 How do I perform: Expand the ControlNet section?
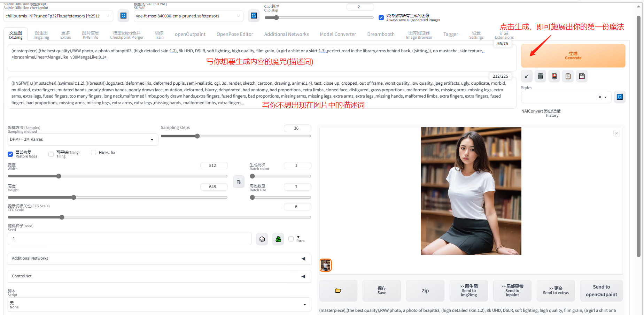(x=159, y=276)
